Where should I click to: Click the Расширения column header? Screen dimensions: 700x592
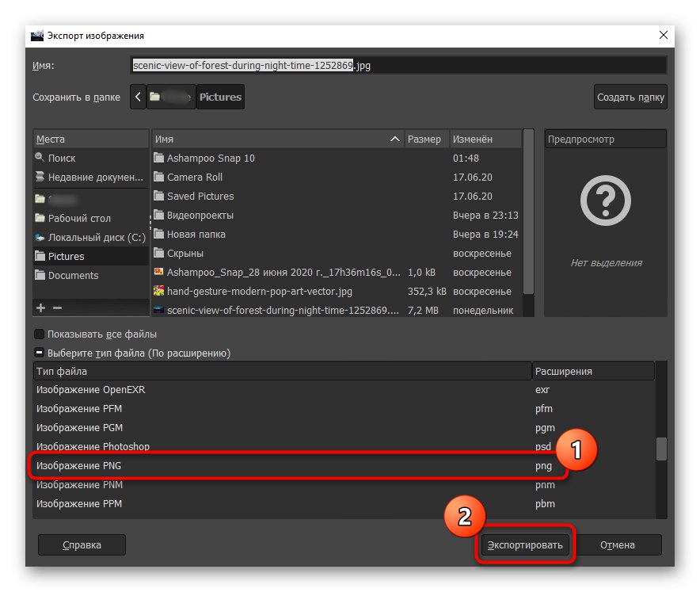pos(593,371)
